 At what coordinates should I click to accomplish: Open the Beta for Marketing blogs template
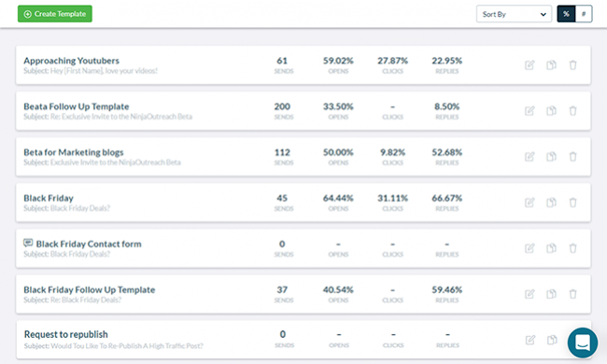pyautogui.click(x=74, y=152)
